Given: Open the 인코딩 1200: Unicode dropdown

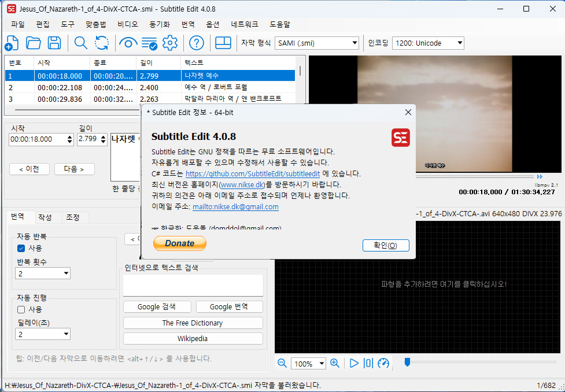Looking at the screenshot, I should (x=428, y=43).
